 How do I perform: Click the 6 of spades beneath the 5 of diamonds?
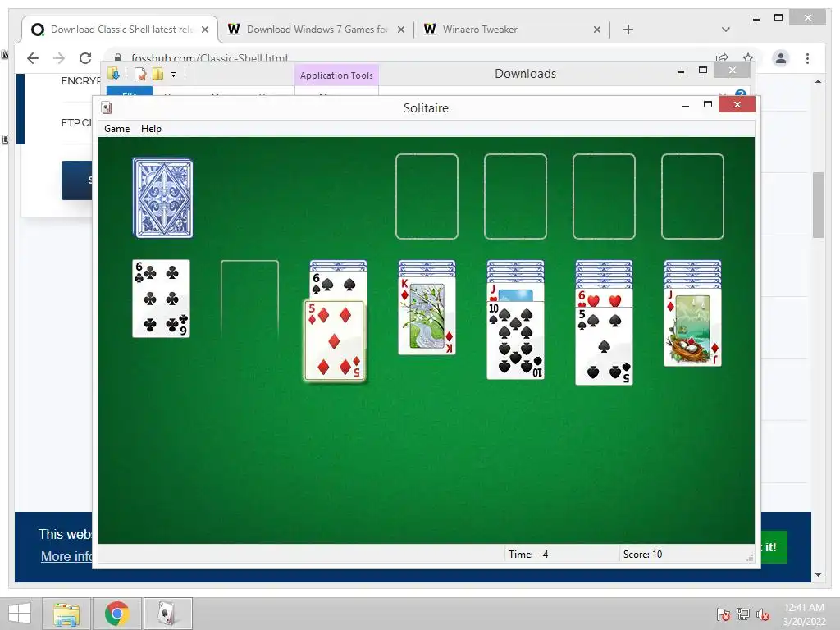pos(338,285)
